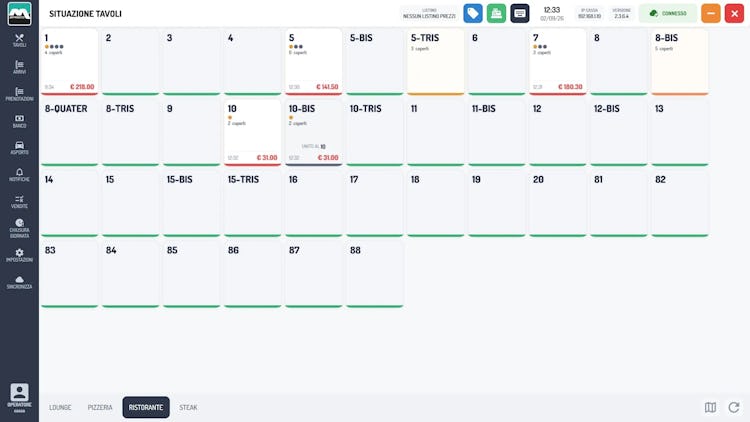
Task: Switch to the Pizzeria room tab
Action: tap(100, 408)
